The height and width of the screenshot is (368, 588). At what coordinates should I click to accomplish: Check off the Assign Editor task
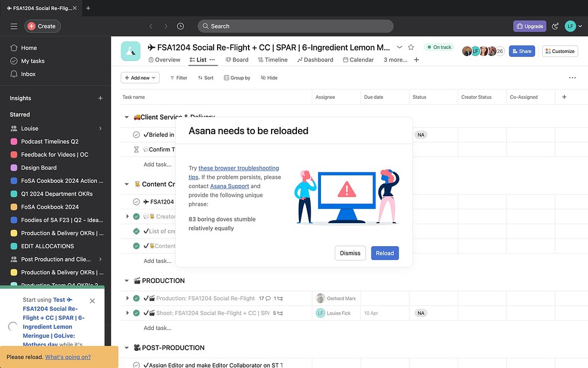point(136,364)
